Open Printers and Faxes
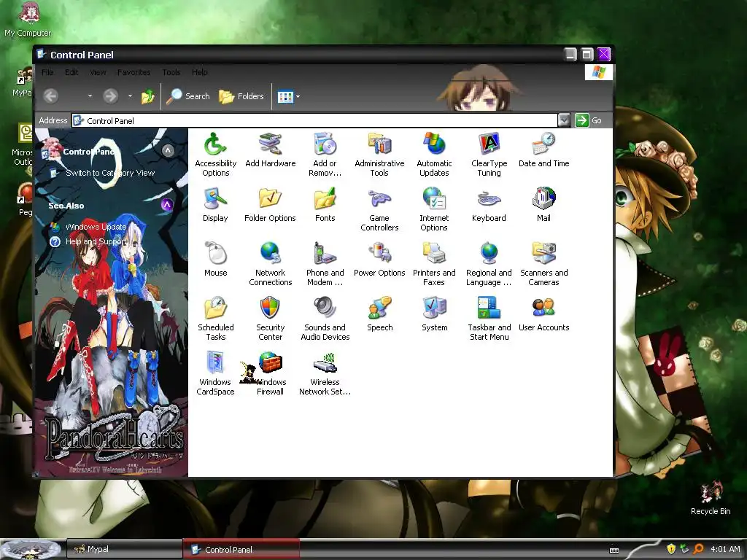The width and height of the screenshot is (747, 560). pyautogui.click(x=434, y=263)
